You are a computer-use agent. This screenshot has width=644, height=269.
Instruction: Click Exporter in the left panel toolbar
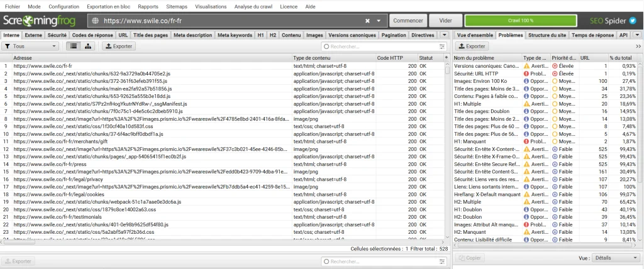[x=118, y=47]
